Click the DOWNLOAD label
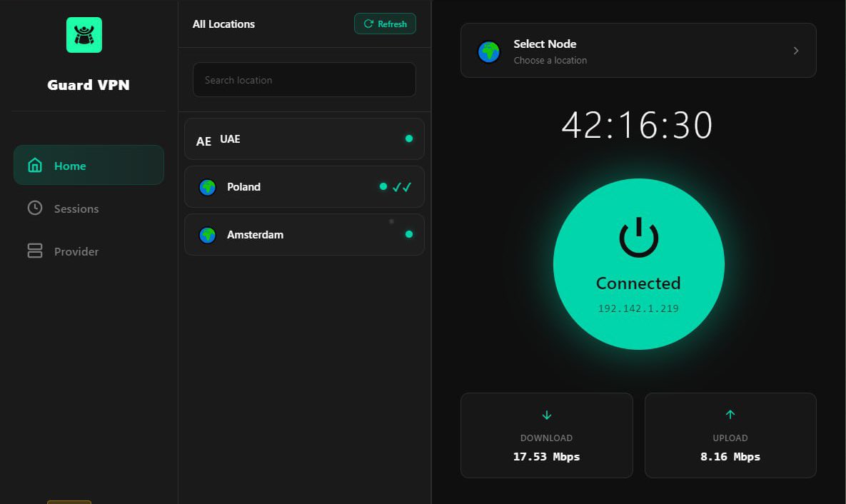This screenshot has height=504, width=846. [x=547, y=438]
